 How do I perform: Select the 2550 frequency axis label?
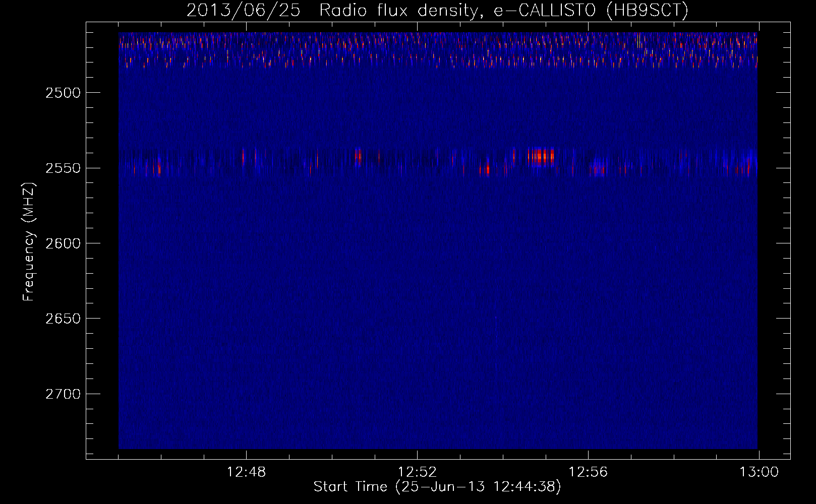click(63, 168)
